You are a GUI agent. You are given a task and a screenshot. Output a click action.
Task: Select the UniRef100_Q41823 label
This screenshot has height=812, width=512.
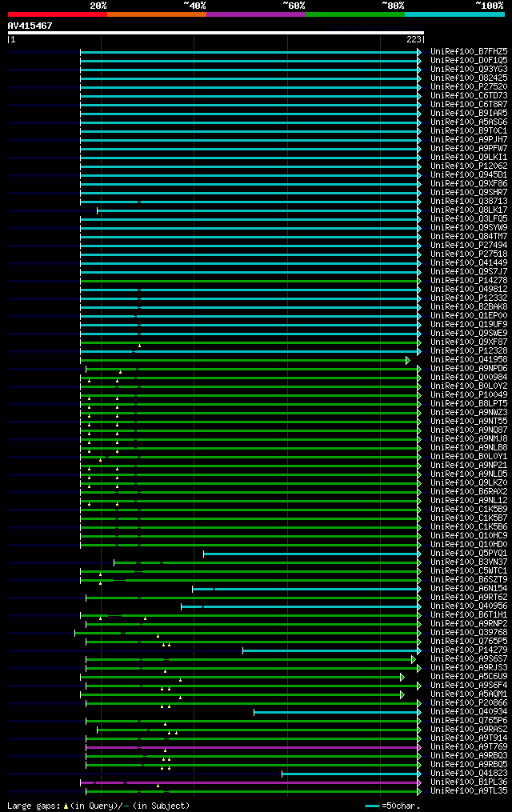[469, 774]
